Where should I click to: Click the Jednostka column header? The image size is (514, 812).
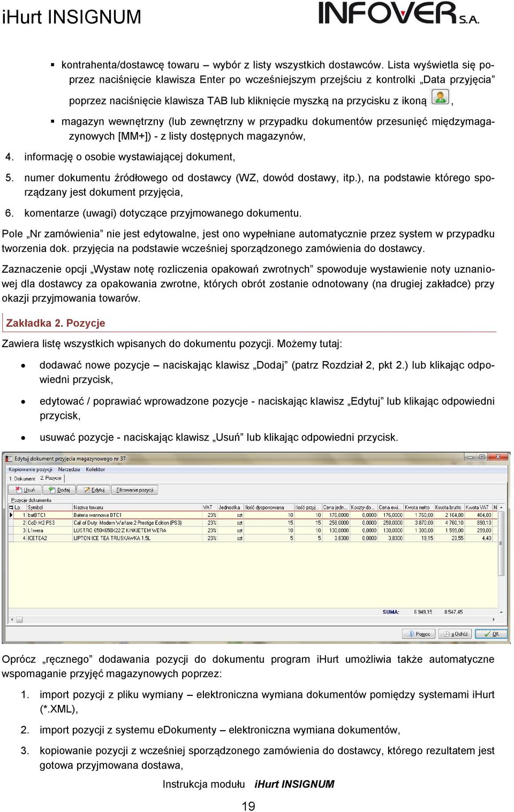click(x=230, y=507)
